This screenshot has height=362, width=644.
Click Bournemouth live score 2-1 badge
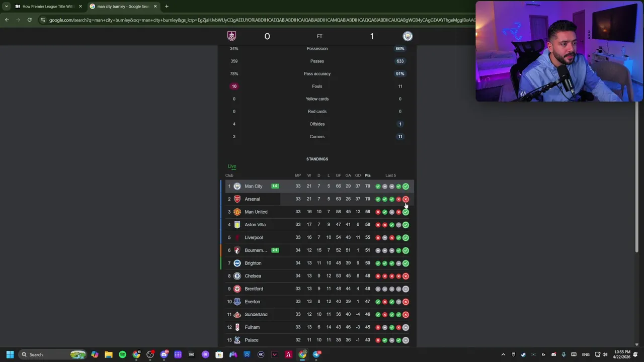coord(275,250)
